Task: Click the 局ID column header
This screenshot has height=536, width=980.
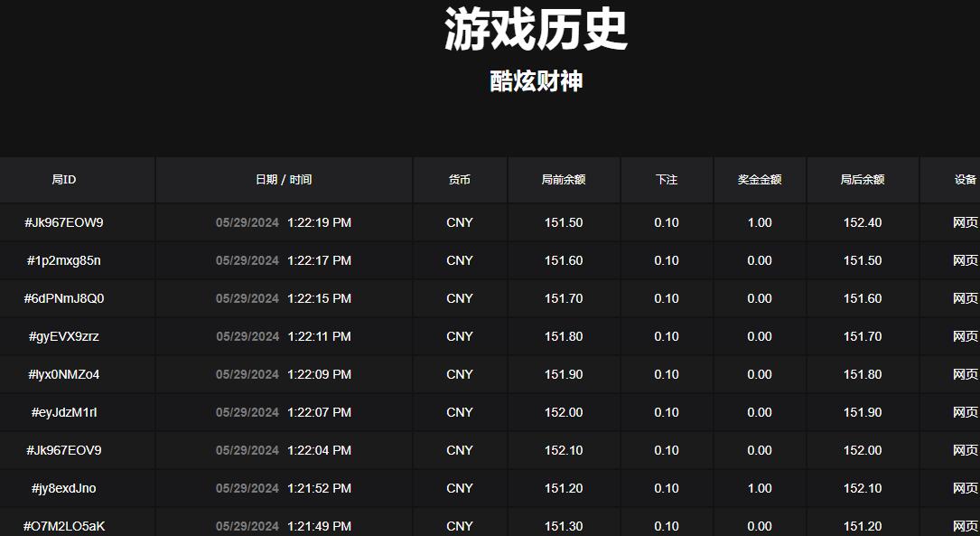Action: (64, 180)
